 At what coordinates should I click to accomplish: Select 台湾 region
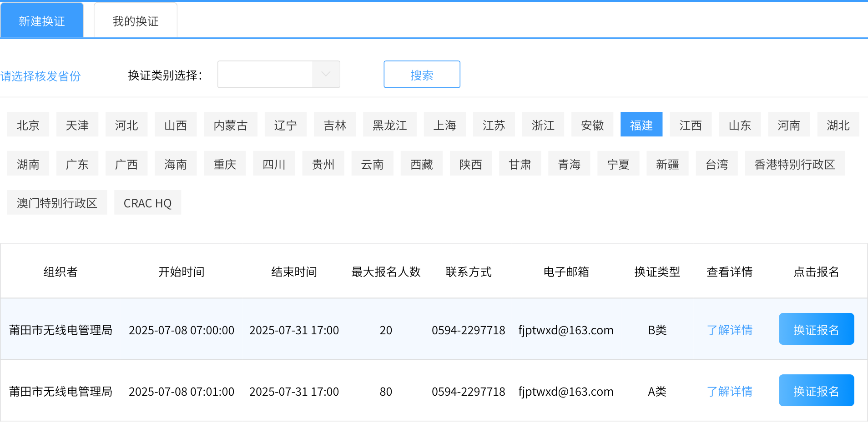(717, 163)
